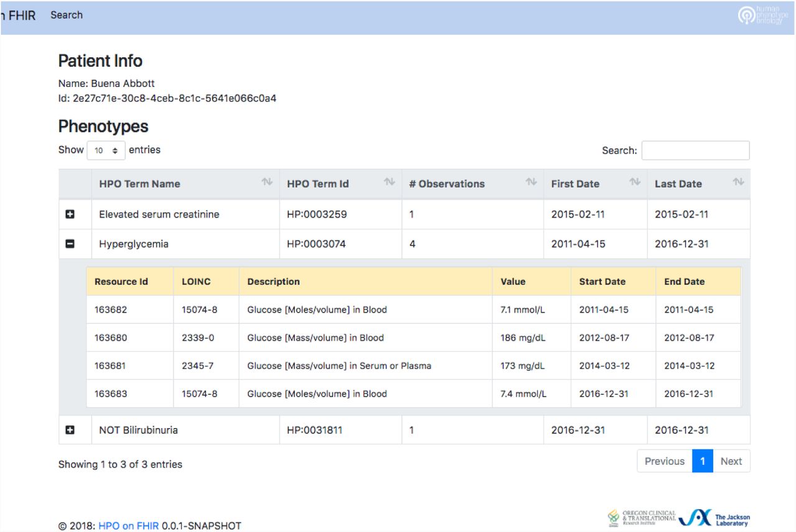Image resolution: width=796 pixels, height=532 pixels.
Task: Click value 173 mg/dL
Action: point(522,366)
